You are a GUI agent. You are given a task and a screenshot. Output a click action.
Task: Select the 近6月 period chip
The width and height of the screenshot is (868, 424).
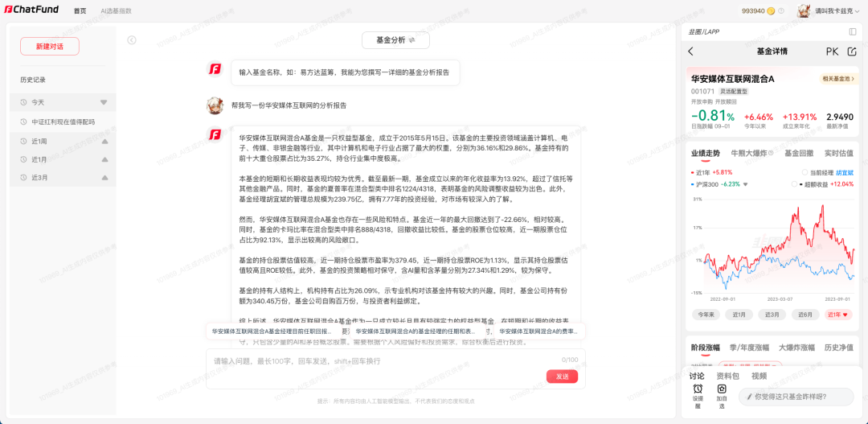tap(805, 315)
